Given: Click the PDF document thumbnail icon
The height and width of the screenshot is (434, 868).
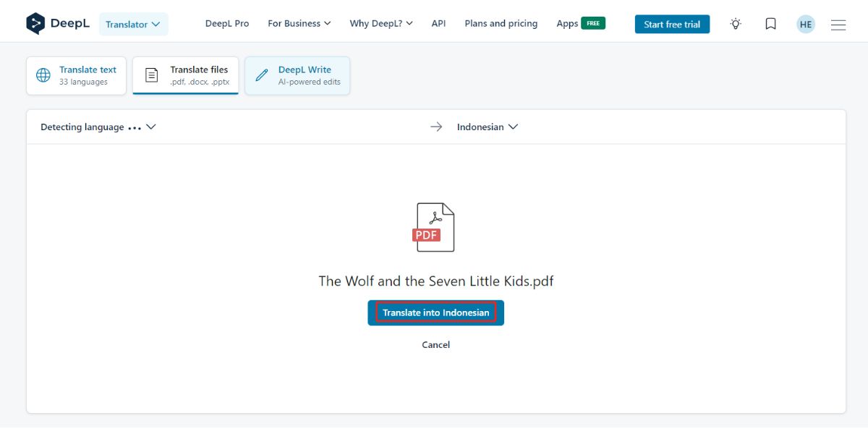Looking at the screenshot, I should point(435,226).
